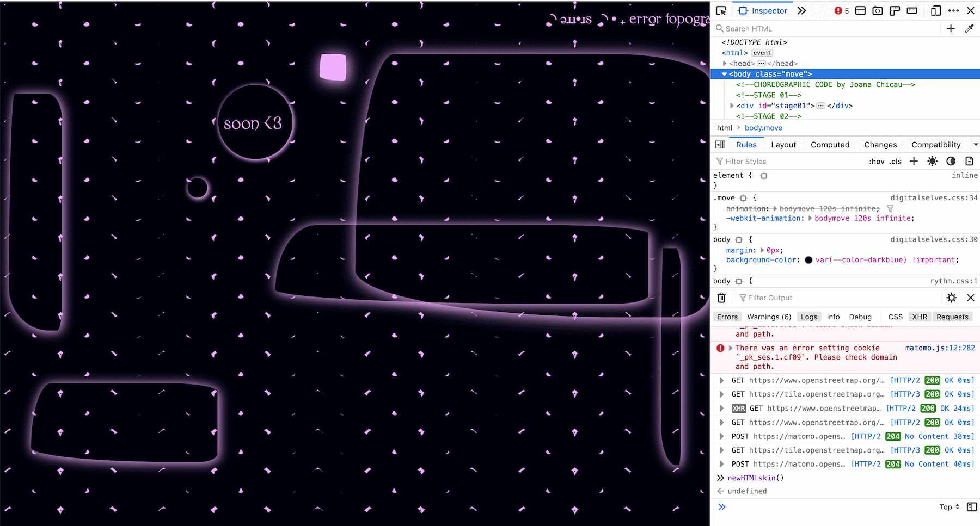Open the iframe picker in the toolbar
The height and width of the screenshot is (526, 980).
point(861,11)
